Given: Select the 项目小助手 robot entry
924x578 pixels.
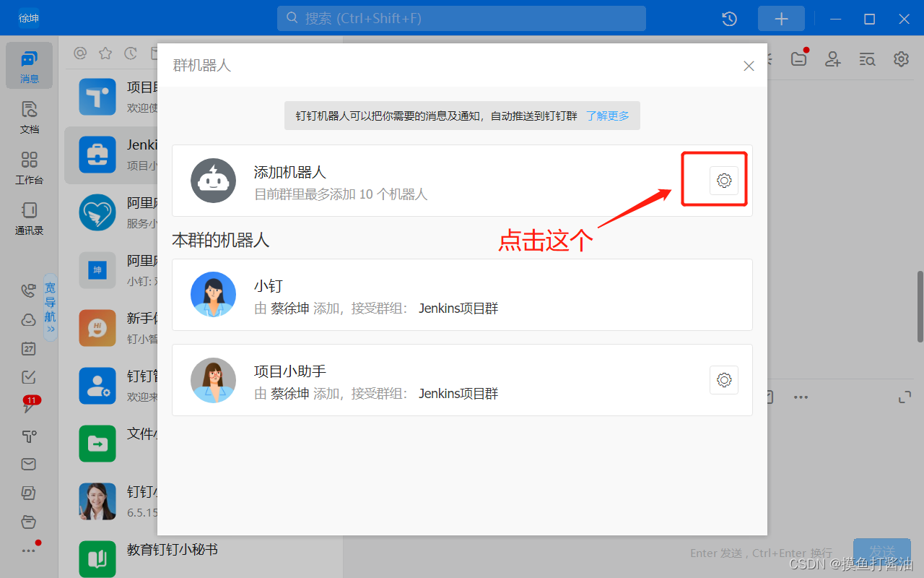Looking at the screenshot, I should click(x=462, y=380).
